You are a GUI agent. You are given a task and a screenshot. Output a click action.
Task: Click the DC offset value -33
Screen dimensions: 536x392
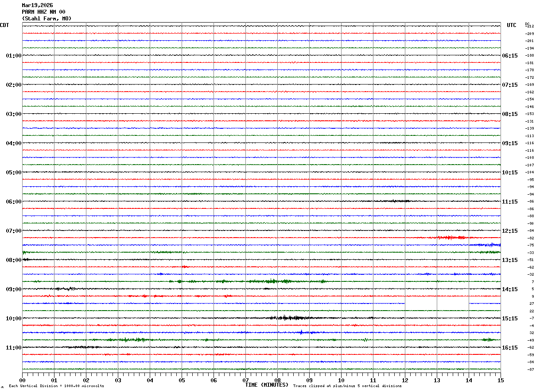point(530,253)
